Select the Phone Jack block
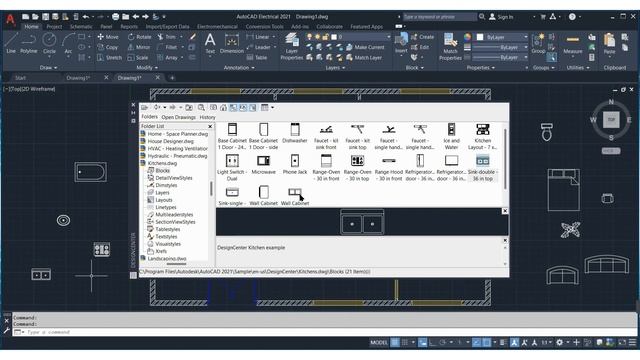 tap(295, 165)
